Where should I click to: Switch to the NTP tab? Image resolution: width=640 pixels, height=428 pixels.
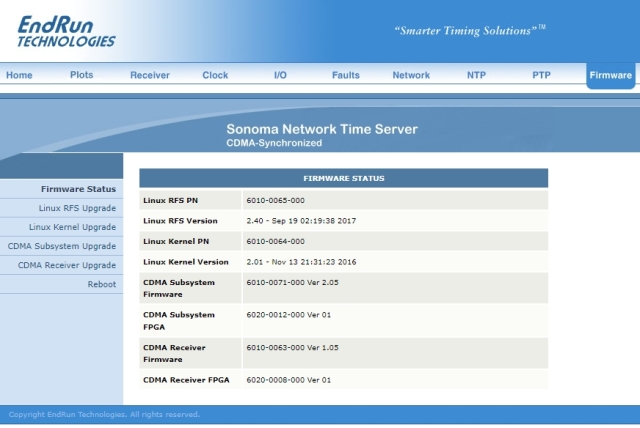click(x=476, y=75)
